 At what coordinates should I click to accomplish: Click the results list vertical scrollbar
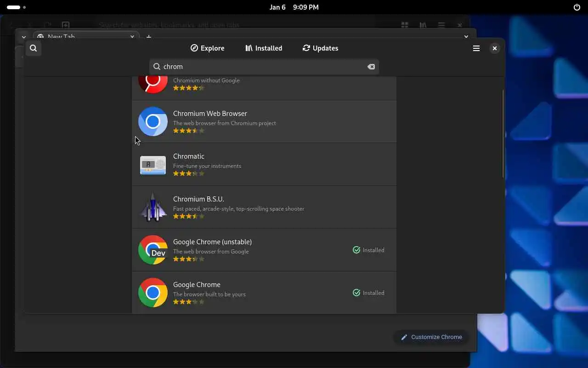click(503, 133)
